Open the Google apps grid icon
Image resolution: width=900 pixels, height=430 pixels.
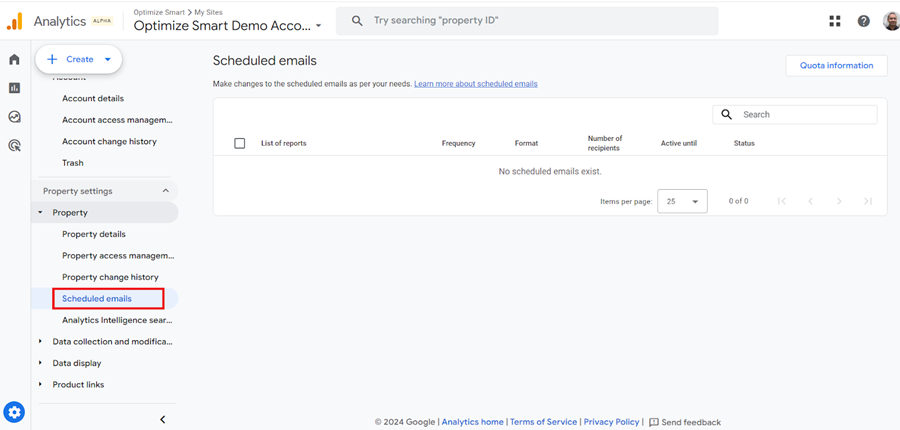[x=835, y=21]
